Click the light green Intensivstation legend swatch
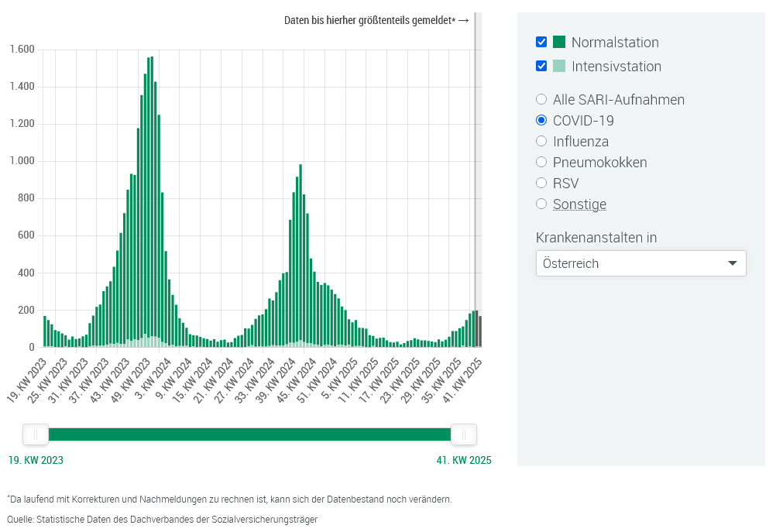The image size is (776, 532). [x=559, y=67]
